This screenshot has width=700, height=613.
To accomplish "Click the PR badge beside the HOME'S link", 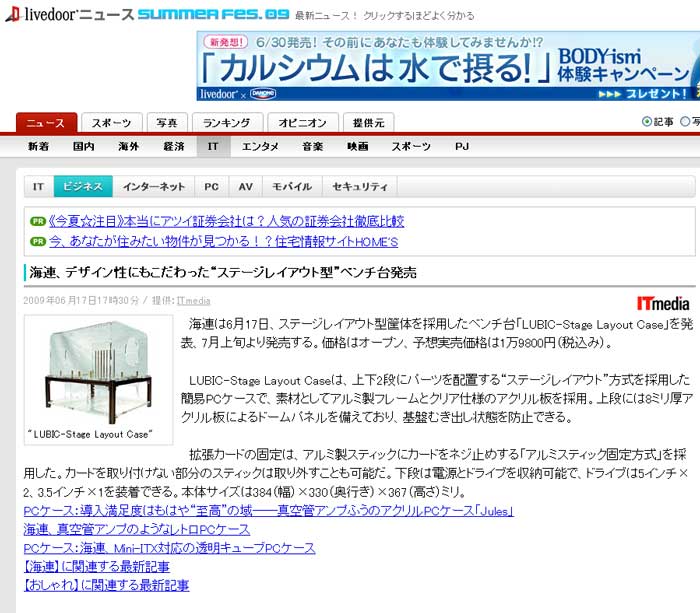I will point(38,242).
